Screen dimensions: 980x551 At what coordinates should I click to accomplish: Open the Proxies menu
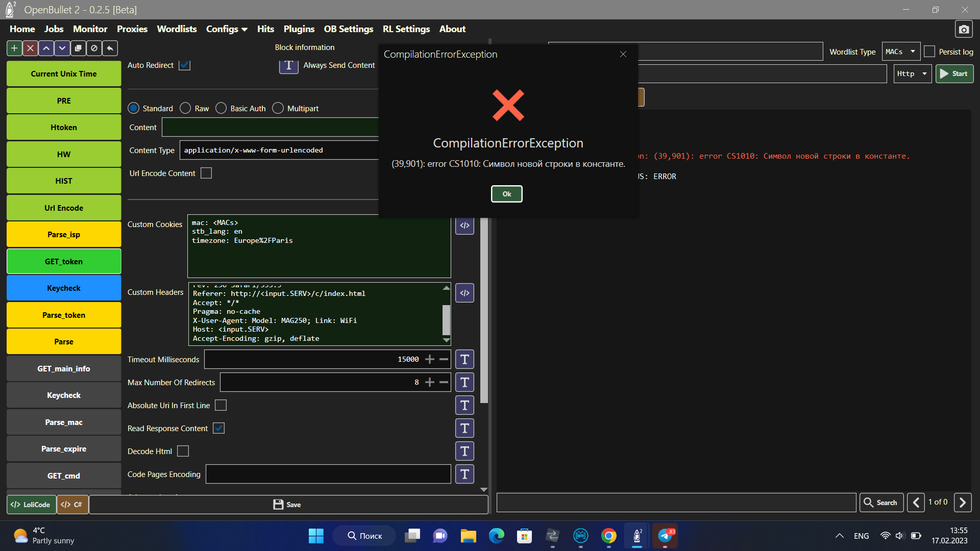[132, 29]
